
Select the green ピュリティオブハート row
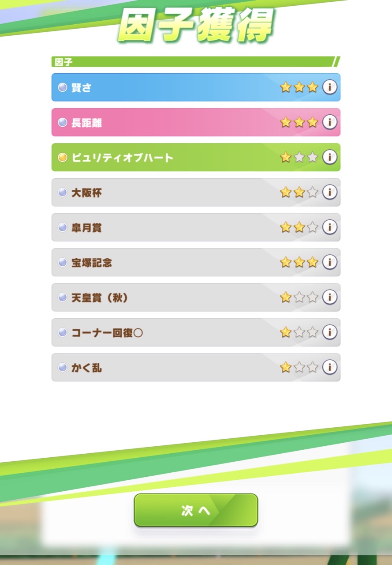(x=196, y=157)
